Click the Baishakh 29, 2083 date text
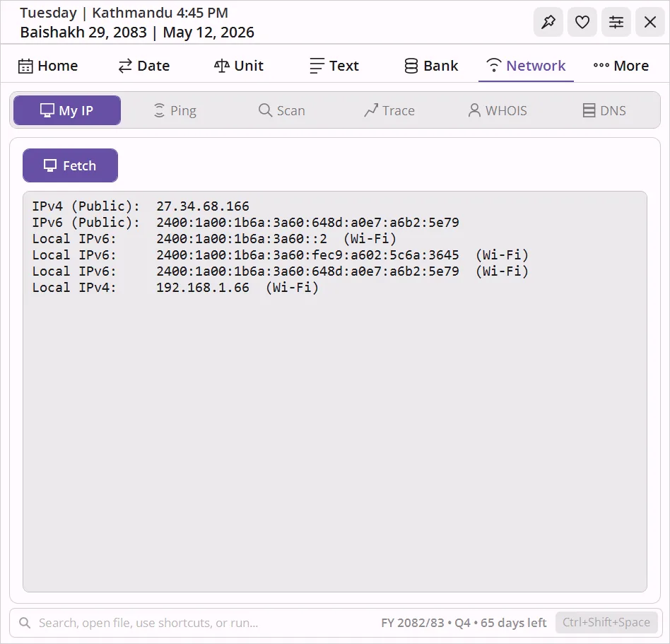The width and height of the screenshot is (670, 644). pos(83,33)
